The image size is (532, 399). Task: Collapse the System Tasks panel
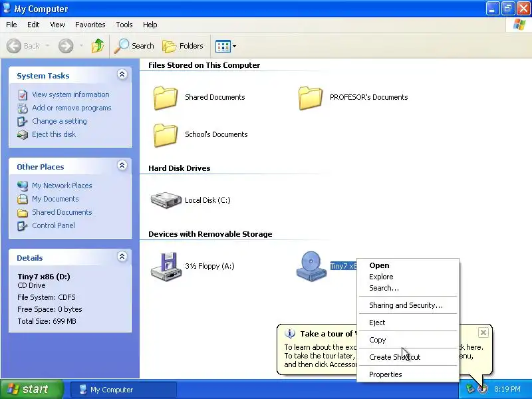coord(122,74)
